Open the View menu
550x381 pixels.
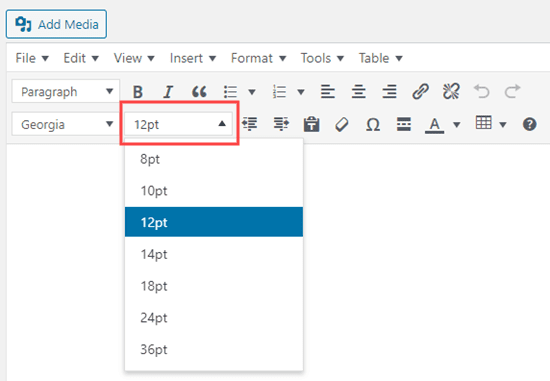tap(134, 58)
